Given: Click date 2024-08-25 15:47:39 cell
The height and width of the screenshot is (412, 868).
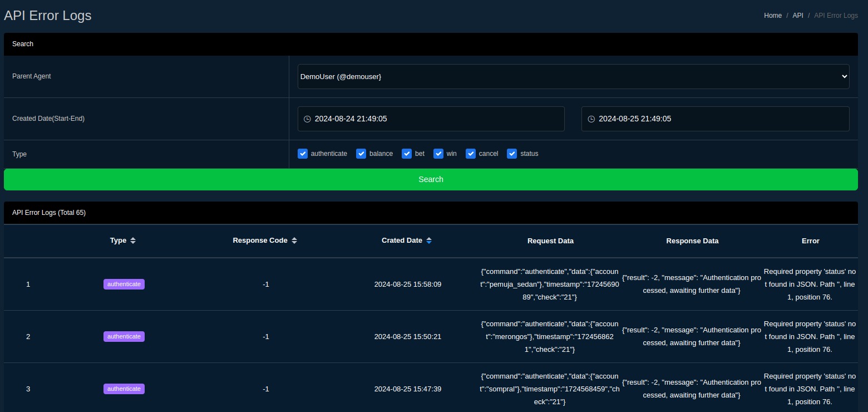Looking at the screenshot, I should click(408, 389).
